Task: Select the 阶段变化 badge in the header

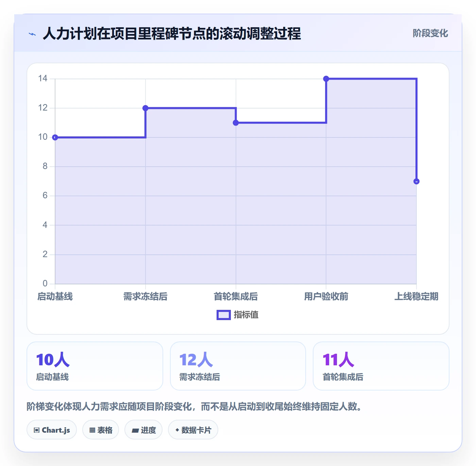Action: click(430, 33)
